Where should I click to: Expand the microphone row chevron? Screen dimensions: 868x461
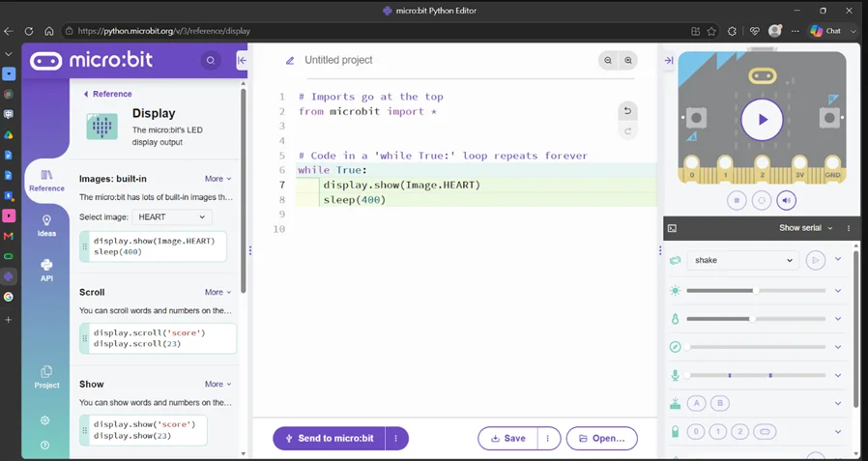click(x=838, y=375)
